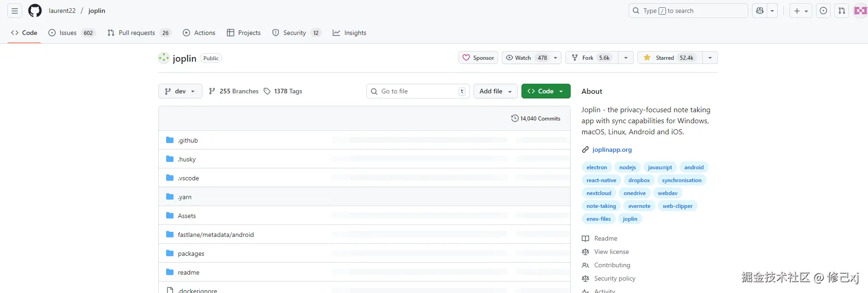Open the fastlane/metadata/android folder
This screenshot has height=293, width=868.
point(216,235)
